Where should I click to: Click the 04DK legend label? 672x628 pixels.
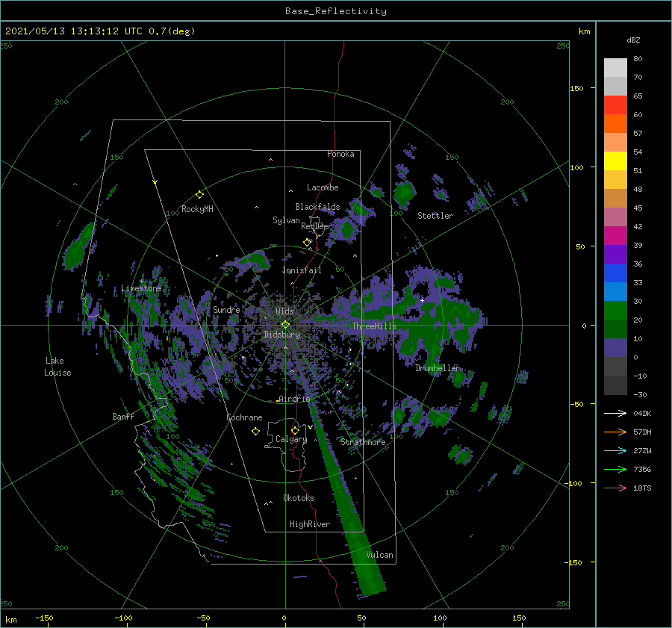click(x=642, y=413)
